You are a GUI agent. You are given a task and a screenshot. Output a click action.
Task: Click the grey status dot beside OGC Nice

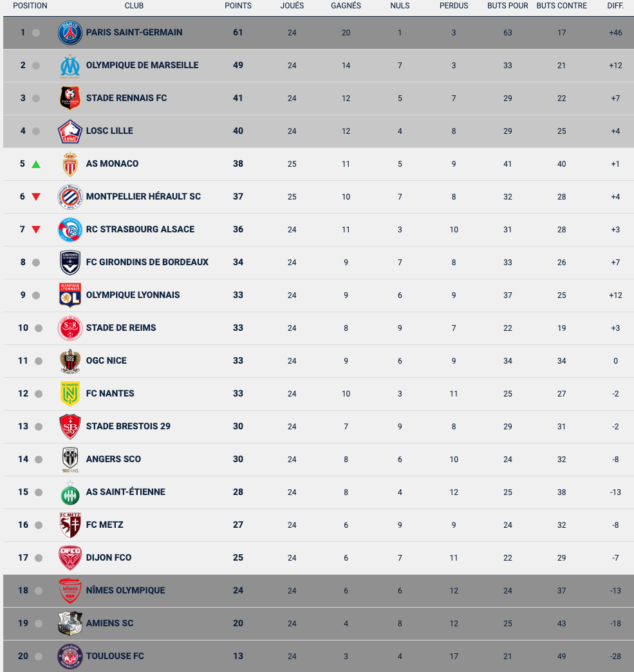39,361
